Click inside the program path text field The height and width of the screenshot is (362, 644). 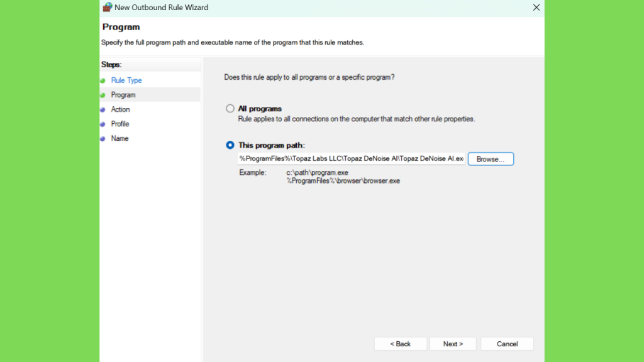click(x=351, y=158)
